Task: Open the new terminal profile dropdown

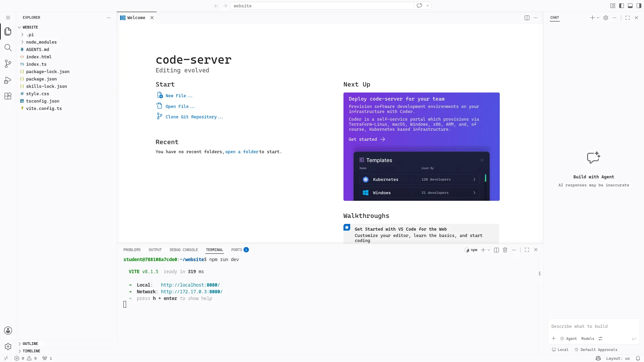Action: 489,250
